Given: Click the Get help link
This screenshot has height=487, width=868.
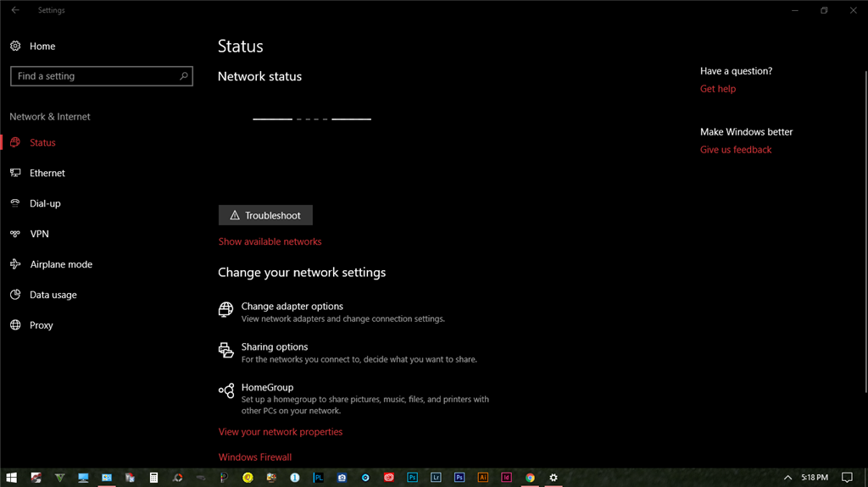Looking at the screenshot, I should [x=718, y=89].
